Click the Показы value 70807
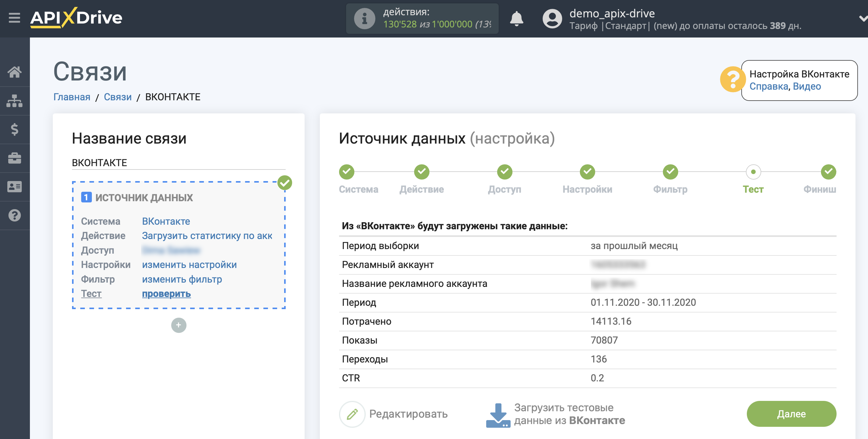Screen dimensions: 868x439 point(604,340)
